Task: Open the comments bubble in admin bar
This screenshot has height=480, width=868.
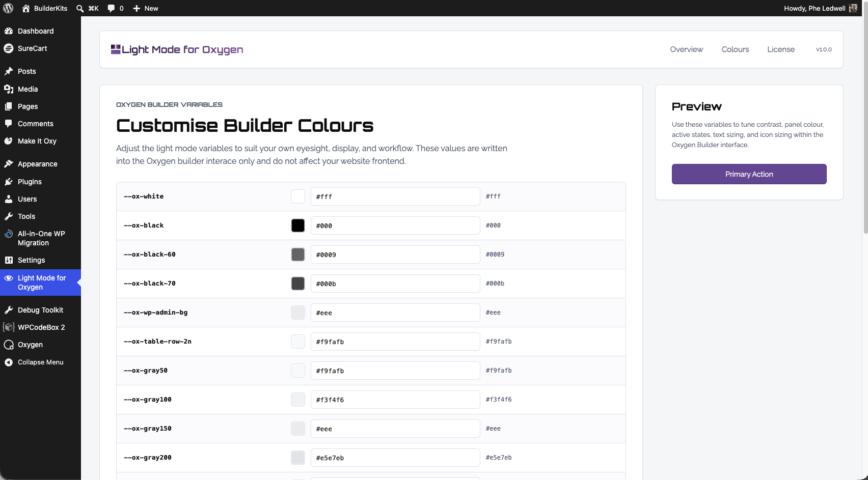Action: [x=111, y=8]
